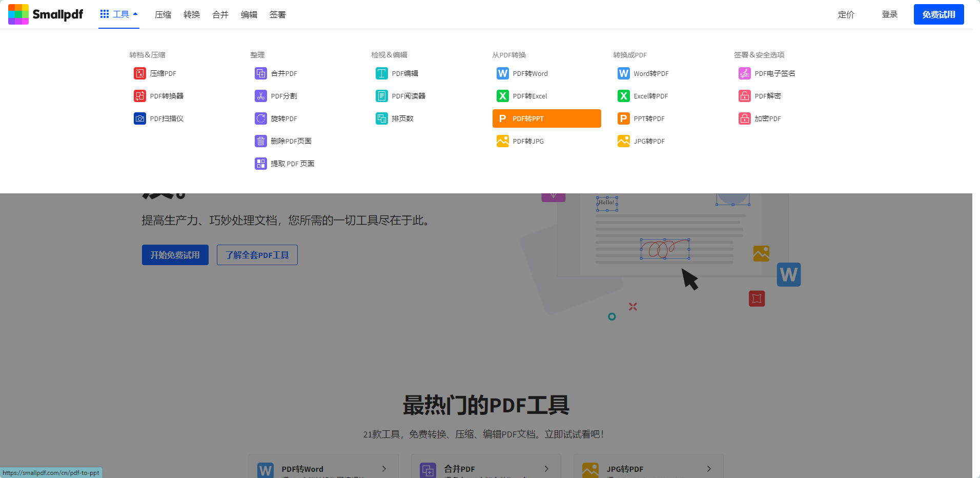Screen dimensions: 980x478
Task: Click the JPG转PDF yellow icon
Action: point(624,141)
